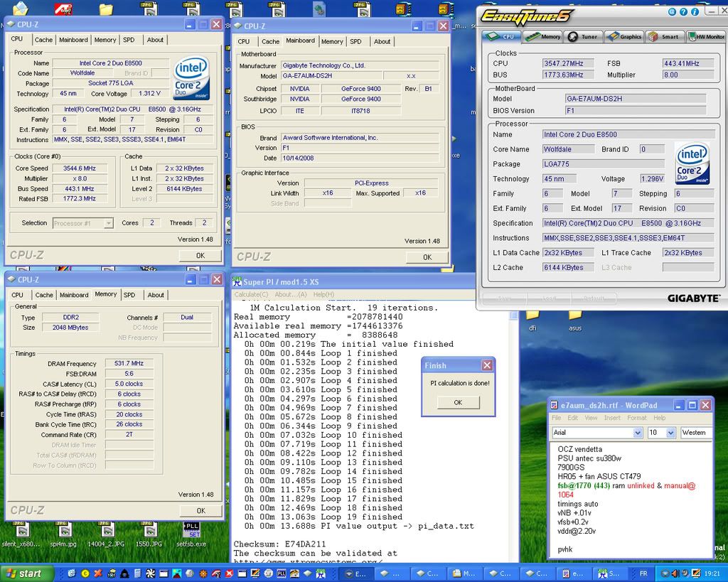Image resolution: width=728 pixels, height=582 pixels.
Task: Click the FR language indicator in taskbar
Action: click(643, 573)
